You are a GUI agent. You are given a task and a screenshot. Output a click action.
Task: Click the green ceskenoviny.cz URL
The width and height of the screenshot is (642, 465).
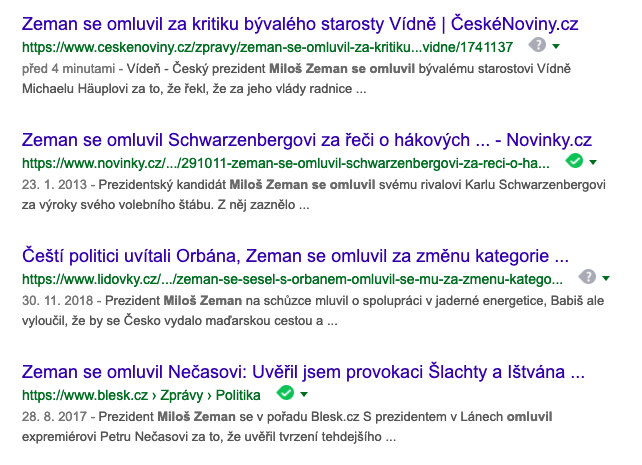[x=267, y=47]
